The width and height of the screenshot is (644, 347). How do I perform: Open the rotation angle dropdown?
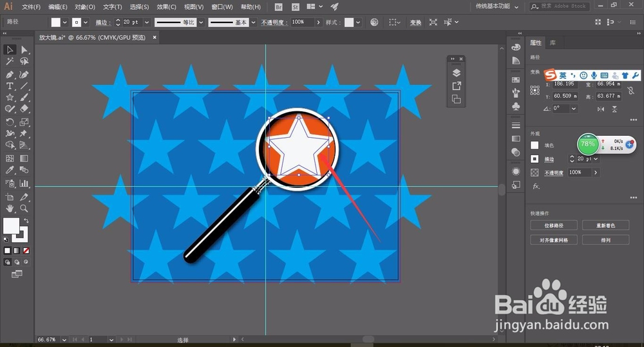574,108
